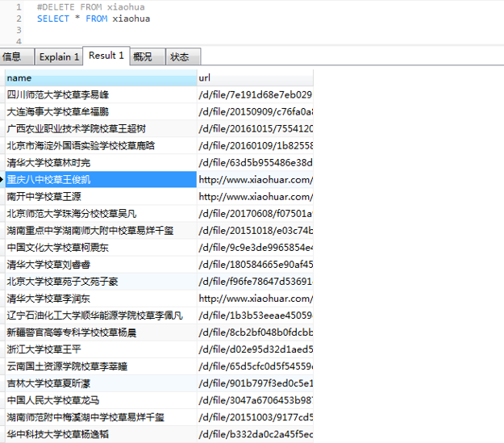
Task: Select the cell 中国人民大学校草龙马
Action: click(x=101, y=400)
